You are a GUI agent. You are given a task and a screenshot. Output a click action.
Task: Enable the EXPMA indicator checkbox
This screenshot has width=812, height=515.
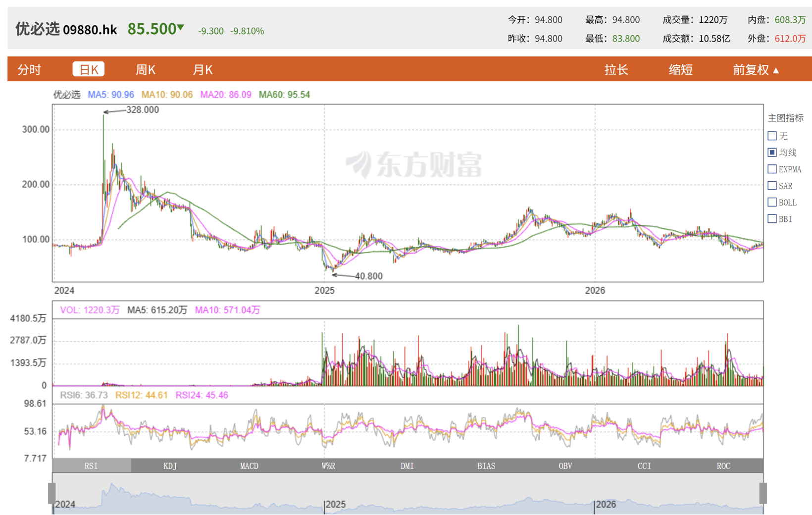tap(772, 169)
